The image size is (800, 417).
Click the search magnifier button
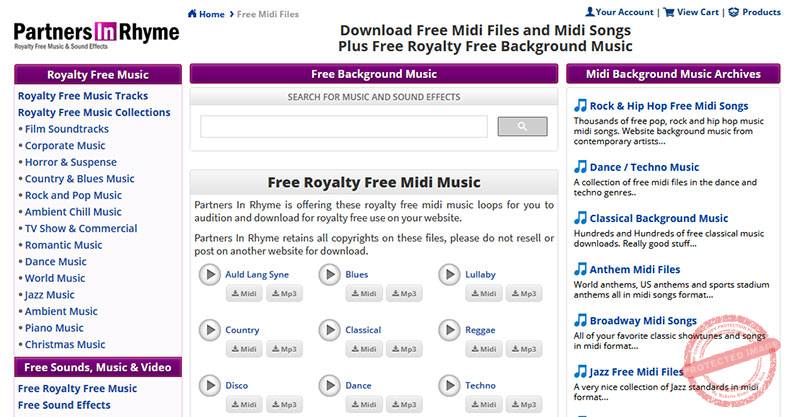pos(522,126)
